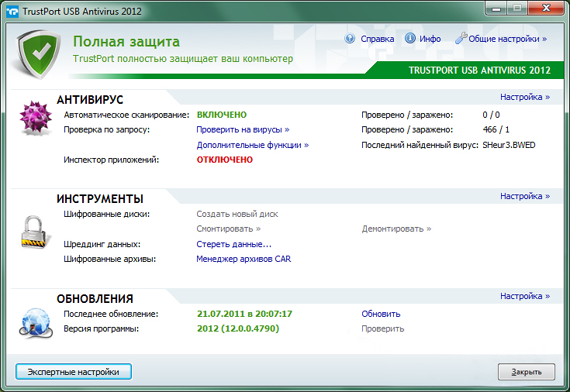Expand Смонтировать » disk options
The image size is (570, 392).
click(x=229, y=229)
